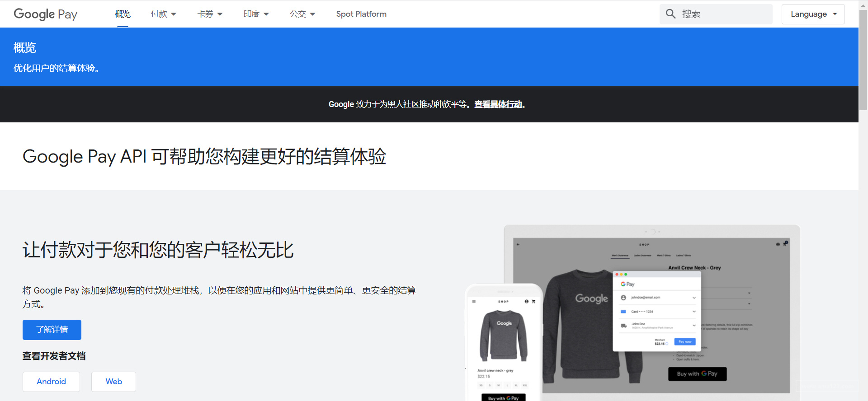The image size is (868, 401).
Task: Focus the 搜索 search field
Action: [x=716, y=14]
